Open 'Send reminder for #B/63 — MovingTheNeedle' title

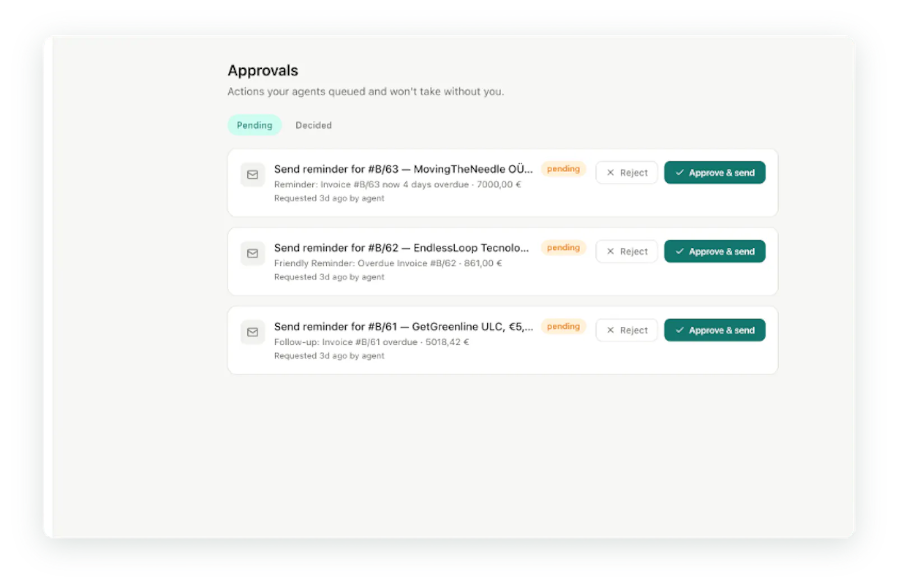(x=403, y=169)
